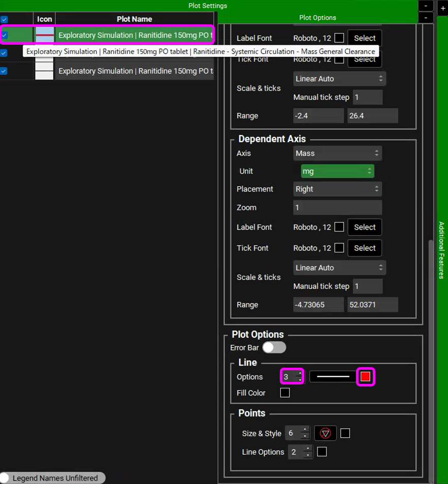Open the line style preview selector
Screen dimensions: 448x484
pos(333,377)
